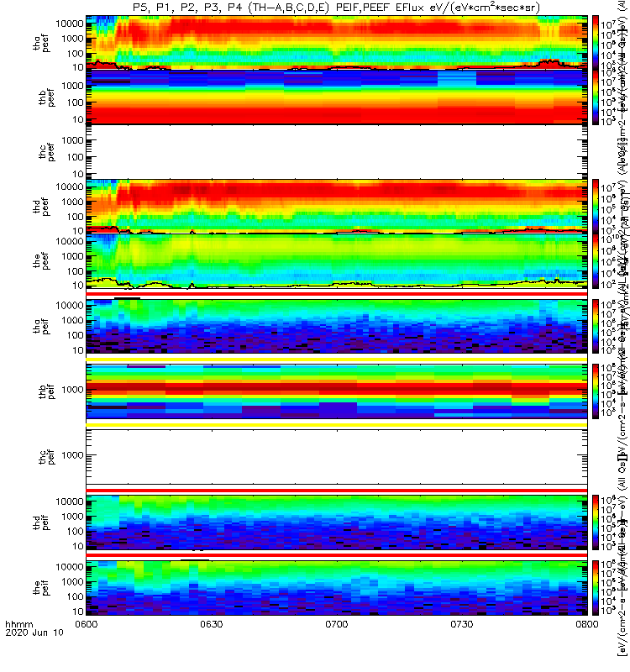Click the 10000 tick on thd peif axis
The image size is (630, 672).
(70, 501)
